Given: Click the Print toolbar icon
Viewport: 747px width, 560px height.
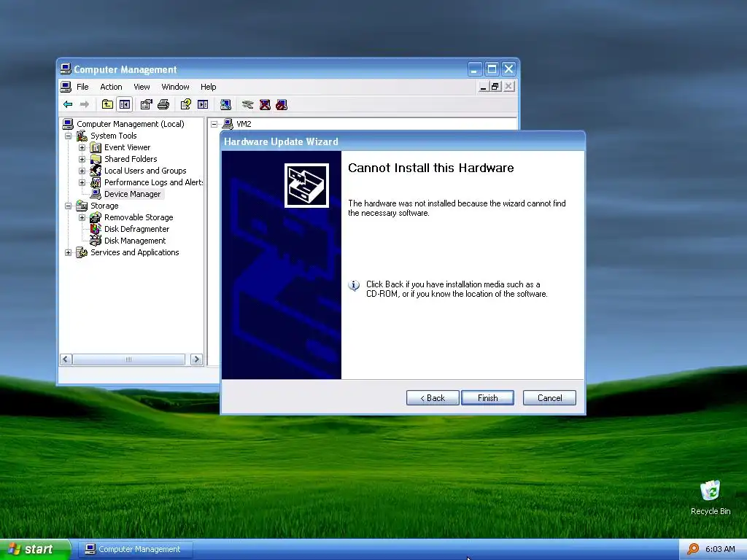Looking at the screenshot, I should [163, 104].
